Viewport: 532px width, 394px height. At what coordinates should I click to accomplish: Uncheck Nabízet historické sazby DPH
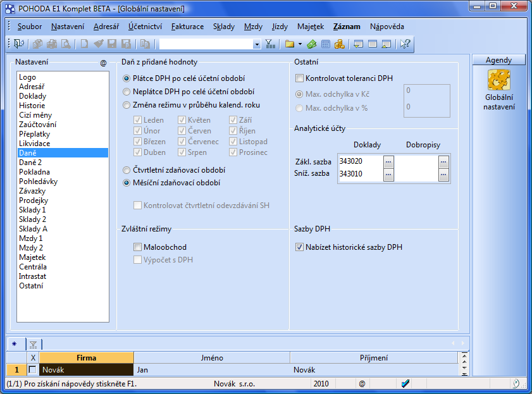[x=299, y=247]
